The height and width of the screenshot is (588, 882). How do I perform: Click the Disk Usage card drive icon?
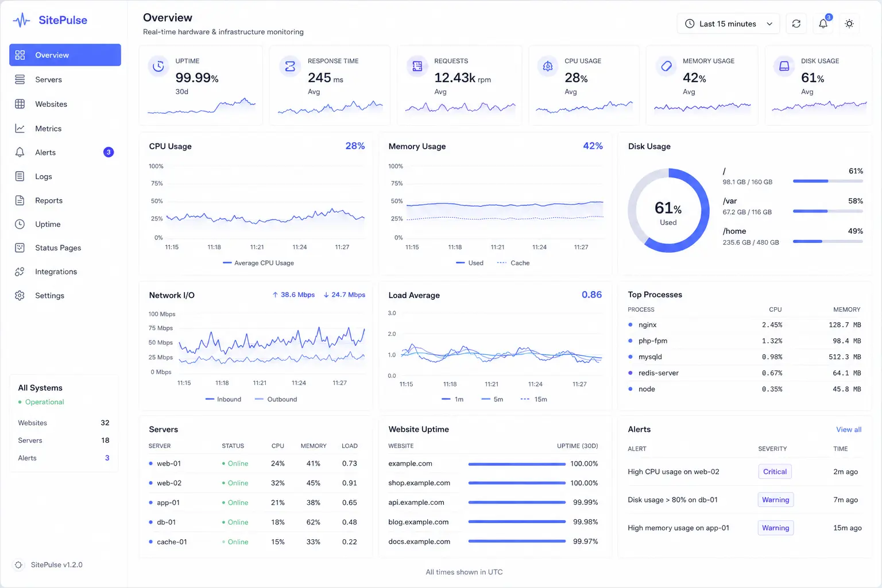(x=784, y=67)
